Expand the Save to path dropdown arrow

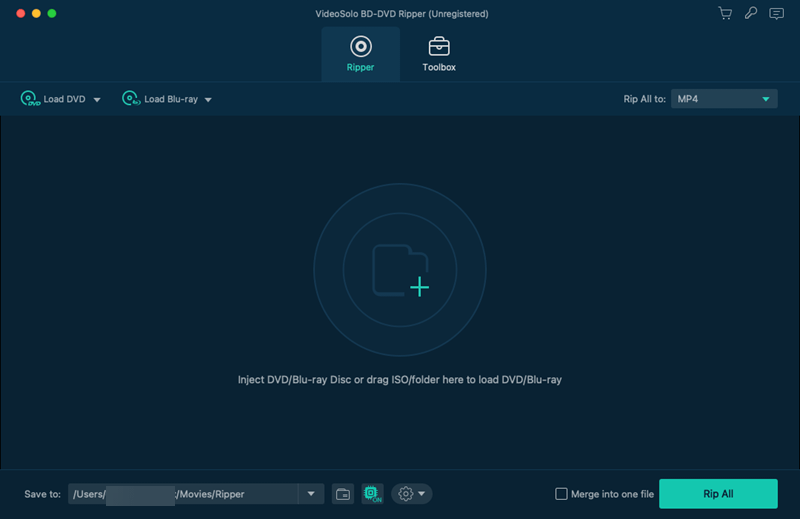tap(311, 494)
